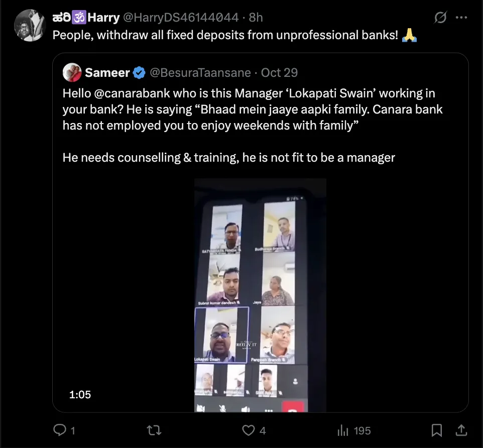Open the @BesuraTaansane handle

(200, 73)
